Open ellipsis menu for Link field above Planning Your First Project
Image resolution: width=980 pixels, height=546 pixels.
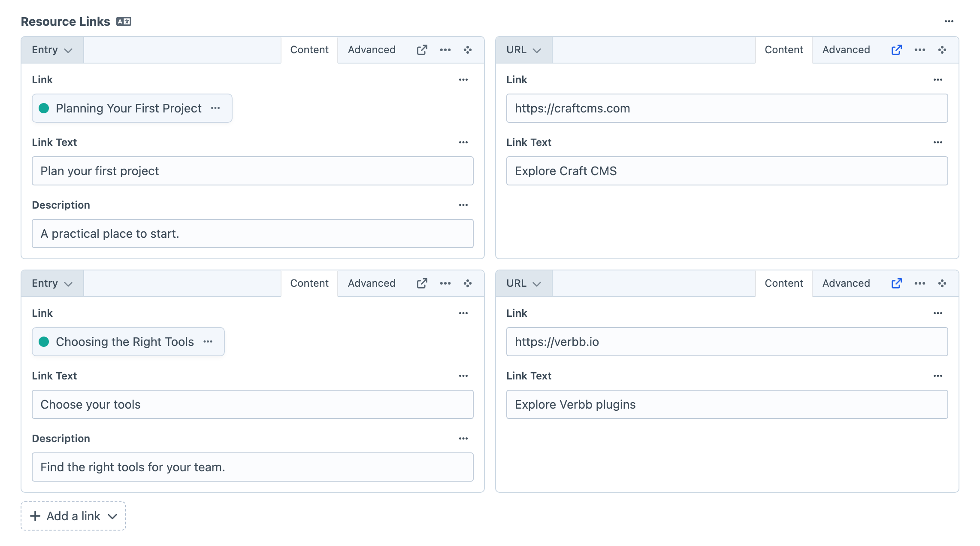[x=463, y=80]
